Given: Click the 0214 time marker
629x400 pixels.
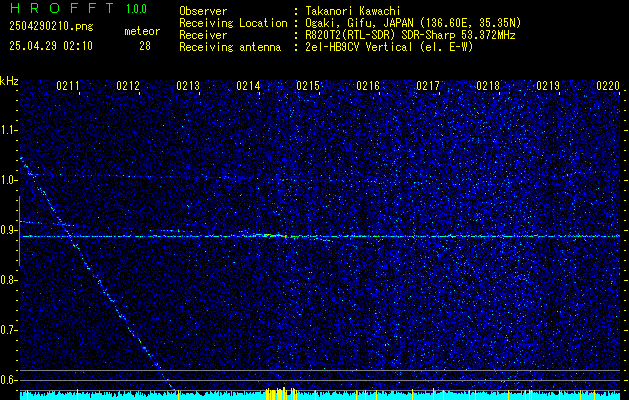Looking at the screenshot, I should [x=248, y=86].
